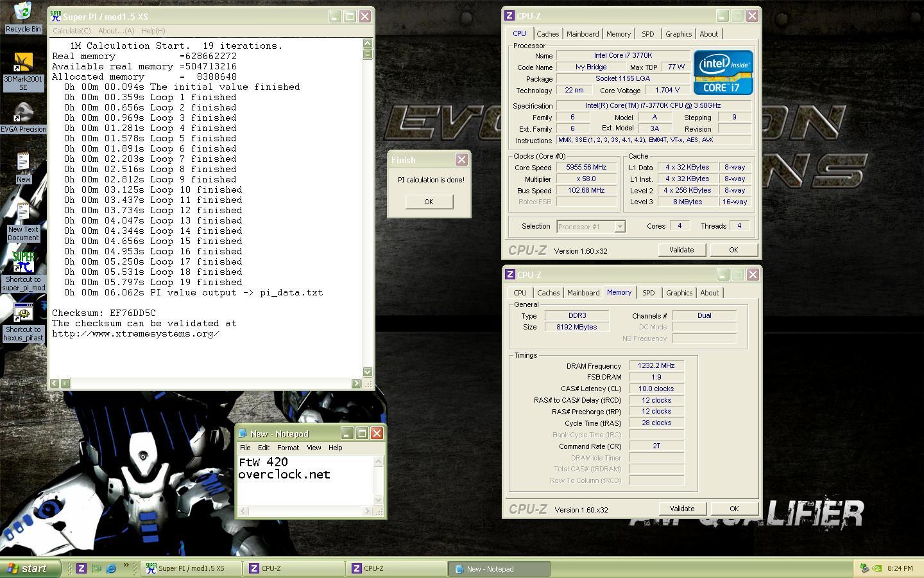Viewport: 924px width, 578px height.
Task: Click the Core Speed value 5955.56 MHz
Action: (586, 167)
